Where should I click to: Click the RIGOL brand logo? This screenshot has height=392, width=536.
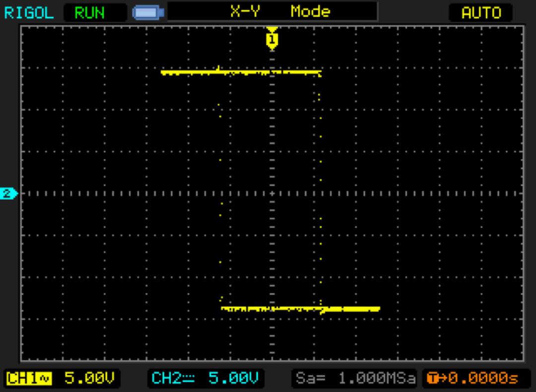click(x=29, y=12)
